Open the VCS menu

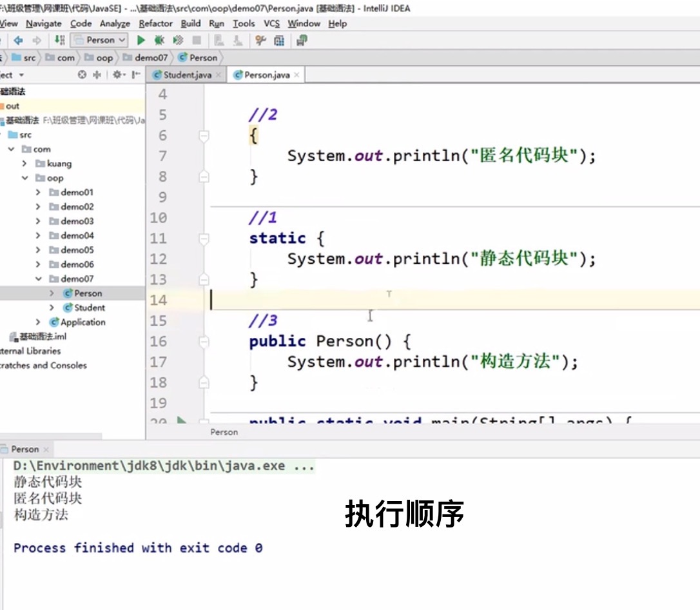pyautogui.click(x=271, y=24)
